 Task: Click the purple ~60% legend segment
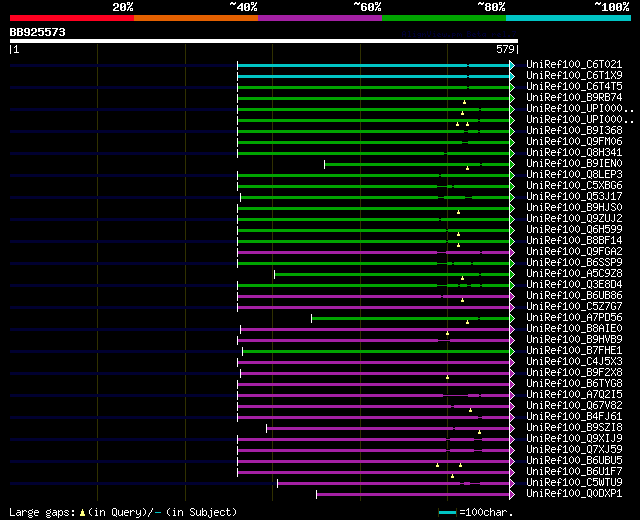coord(320,18)
